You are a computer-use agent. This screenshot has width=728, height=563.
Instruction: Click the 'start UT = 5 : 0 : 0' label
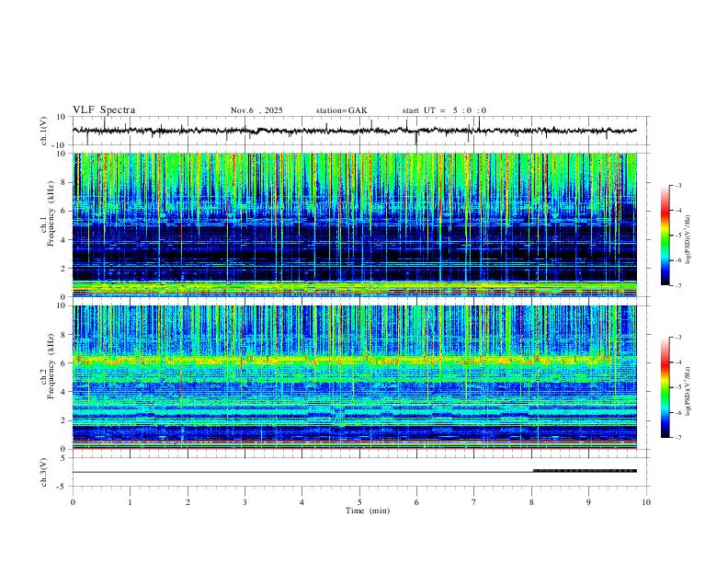click(x=444, y=110)
